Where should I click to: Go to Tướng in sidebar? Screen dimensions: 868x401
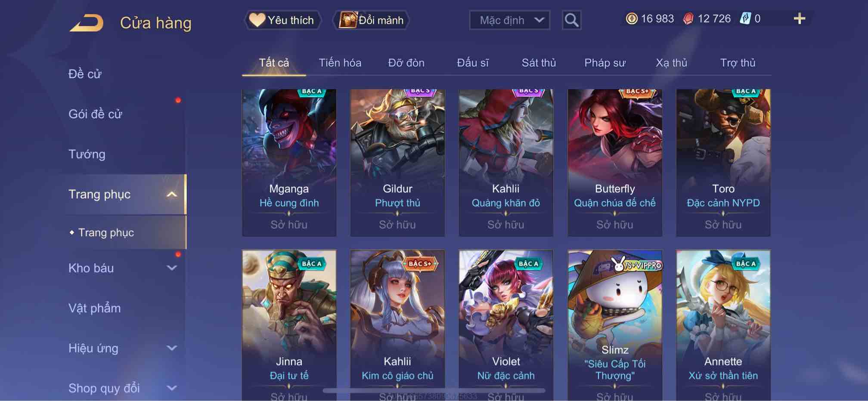click(x=87, y=154)
